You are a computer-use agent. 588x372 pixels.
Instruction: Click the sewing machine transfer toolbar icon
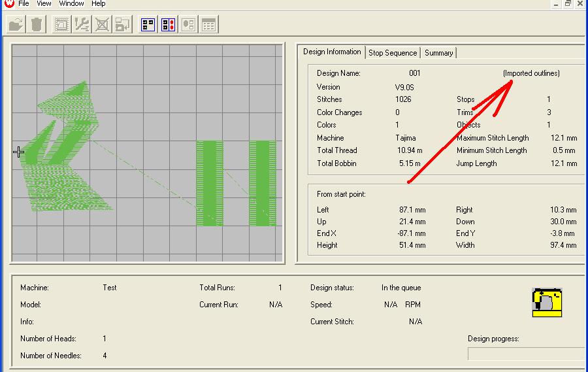point(122,25)
